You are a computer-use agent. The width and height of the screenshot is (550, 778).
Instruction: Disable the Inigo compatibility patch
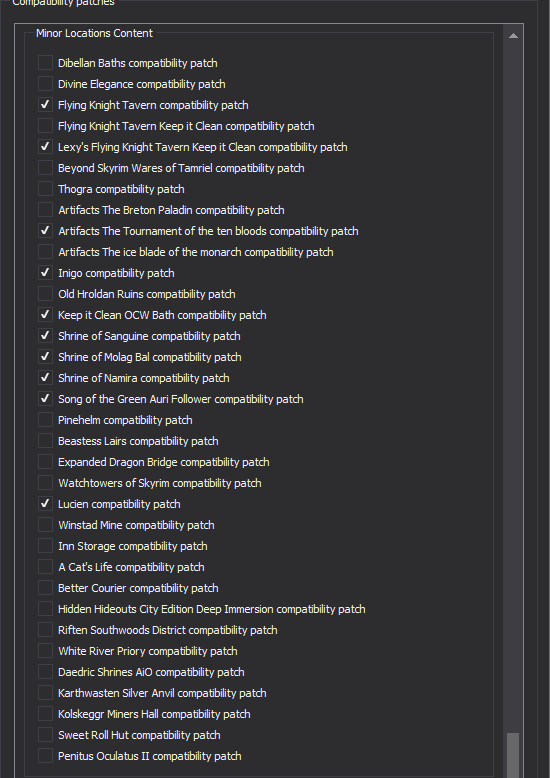(x=45, y=273)
